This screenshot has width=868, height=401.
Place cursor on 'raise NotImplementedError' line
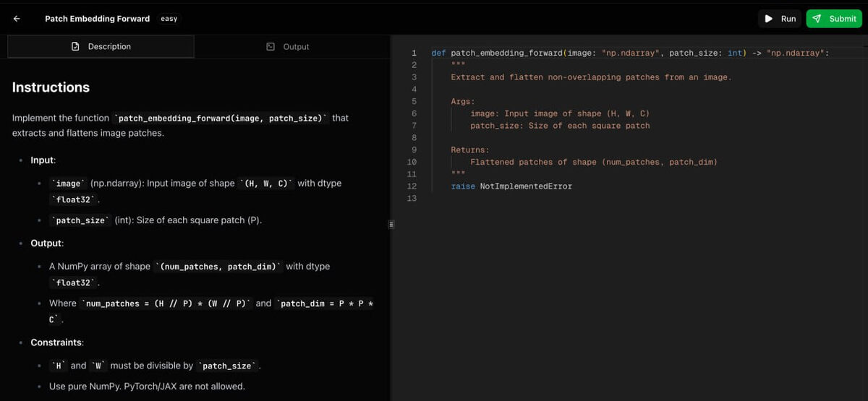click(x=511, y=186)
